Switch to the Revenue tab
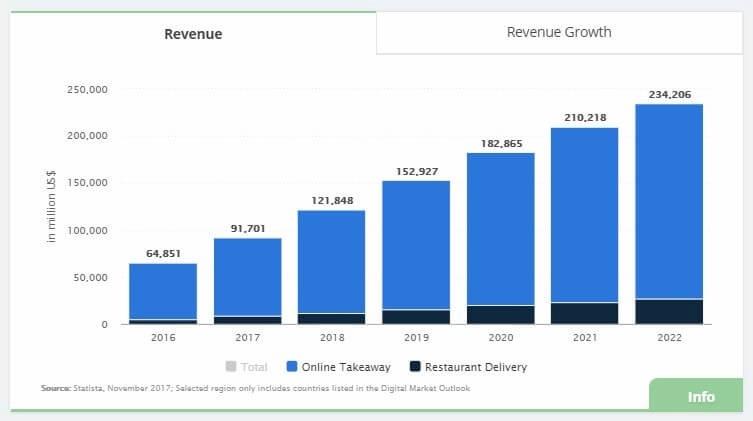 pos(193,34)
